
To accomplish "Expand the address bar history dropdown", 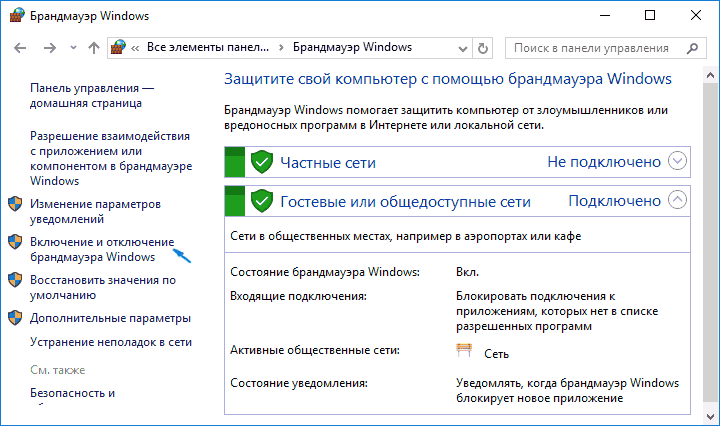I will (x=463, y=48).
